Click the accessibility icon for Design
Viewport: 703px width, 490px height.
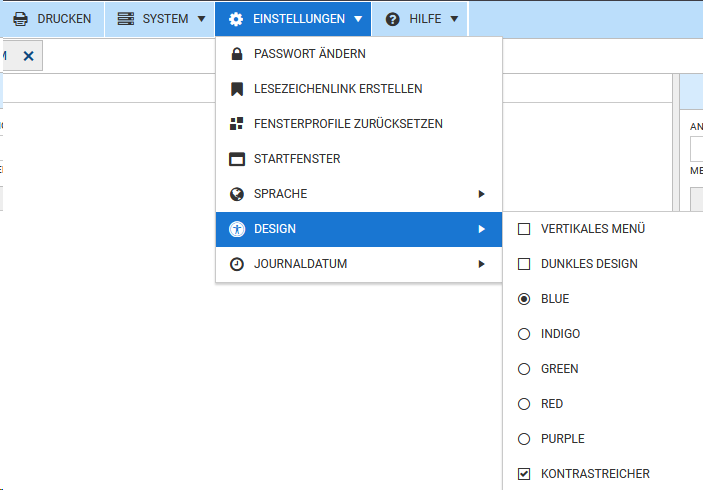click(237, 229)
